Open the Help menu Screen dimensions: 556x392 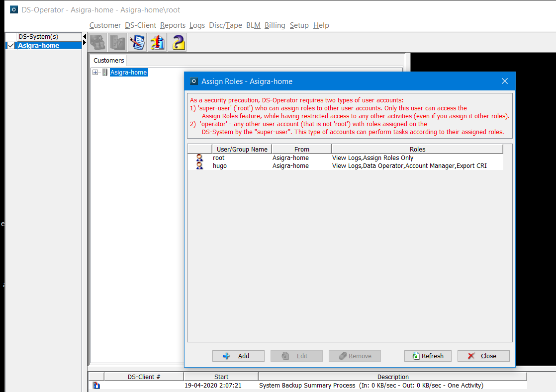321,25
